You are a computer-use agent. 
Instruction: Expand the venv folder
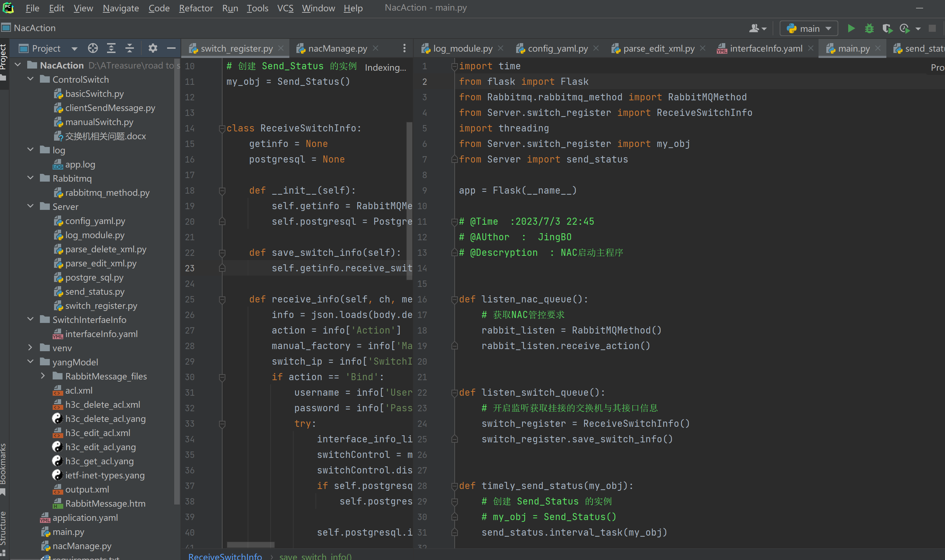click(x=30, y=348)
